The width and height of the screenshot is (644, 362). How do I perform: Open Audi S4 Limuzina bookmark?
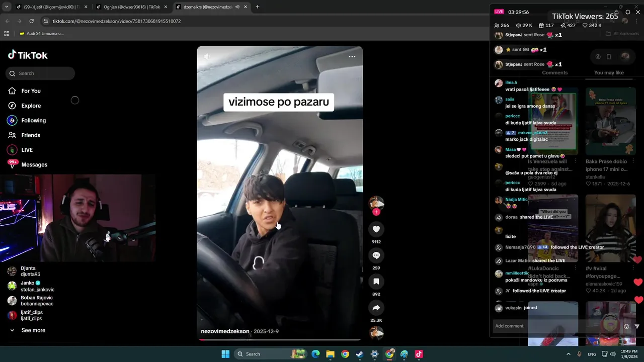[41, 34]
